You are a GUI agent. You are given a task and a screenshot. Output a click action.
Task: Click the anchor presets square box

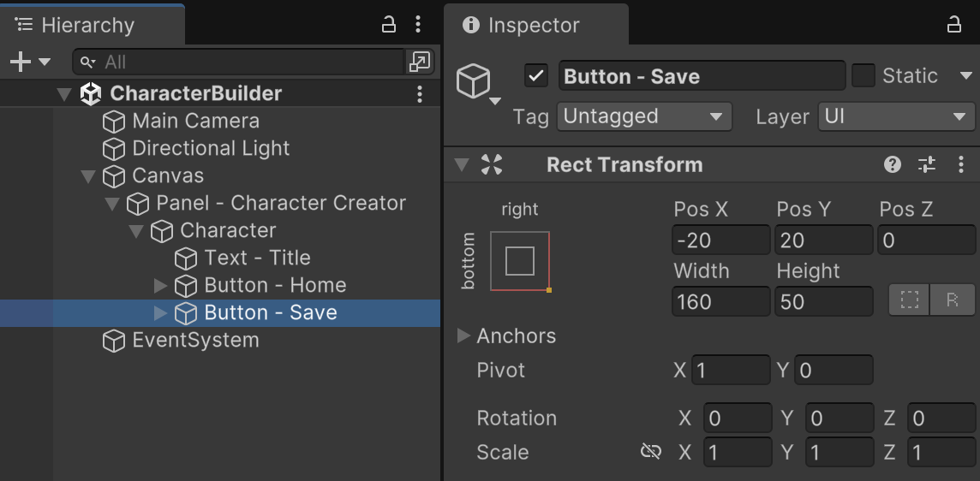point(520,261)
